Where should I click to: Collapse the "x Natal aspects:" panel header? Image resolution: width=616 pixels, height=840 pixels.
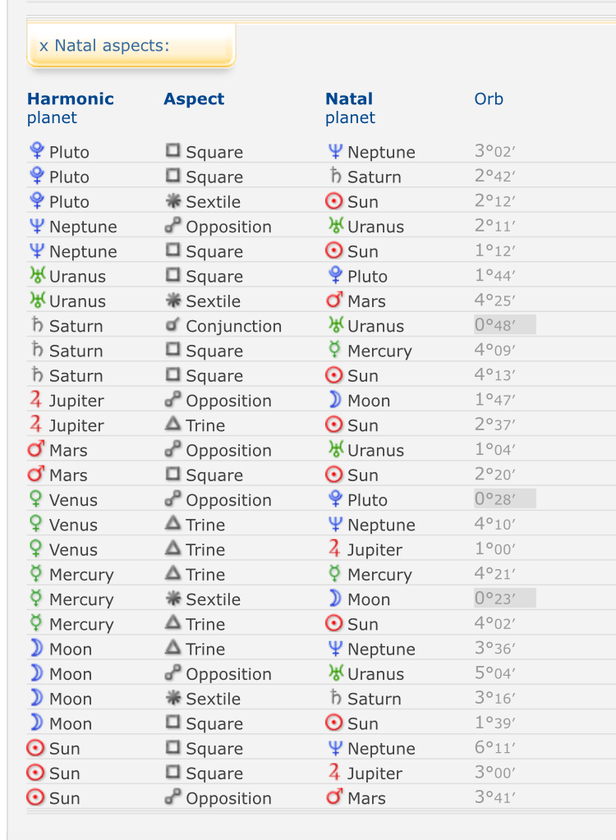coord(104,45)
